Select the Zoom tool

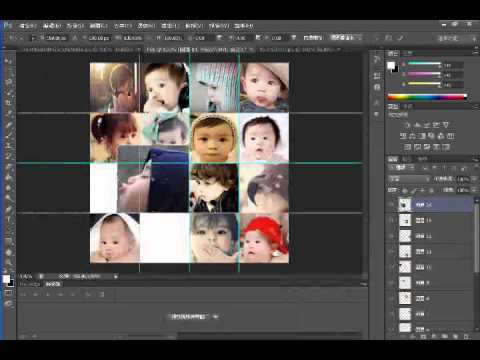[x=9, y=263]
